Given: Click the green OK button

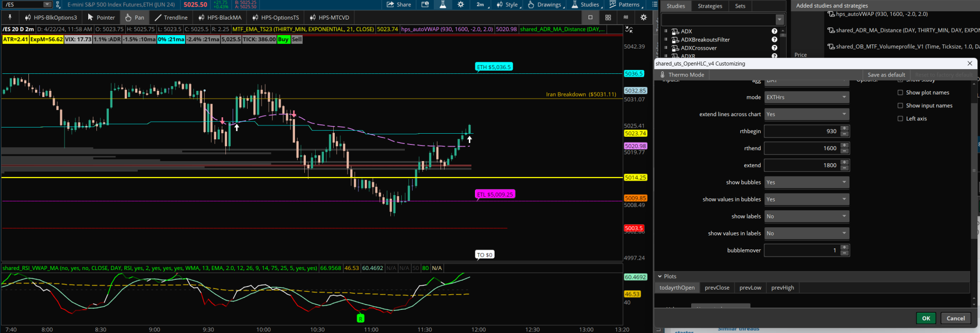Looking at the screenshot, I should pyautogui.click(x=926, y=319).
